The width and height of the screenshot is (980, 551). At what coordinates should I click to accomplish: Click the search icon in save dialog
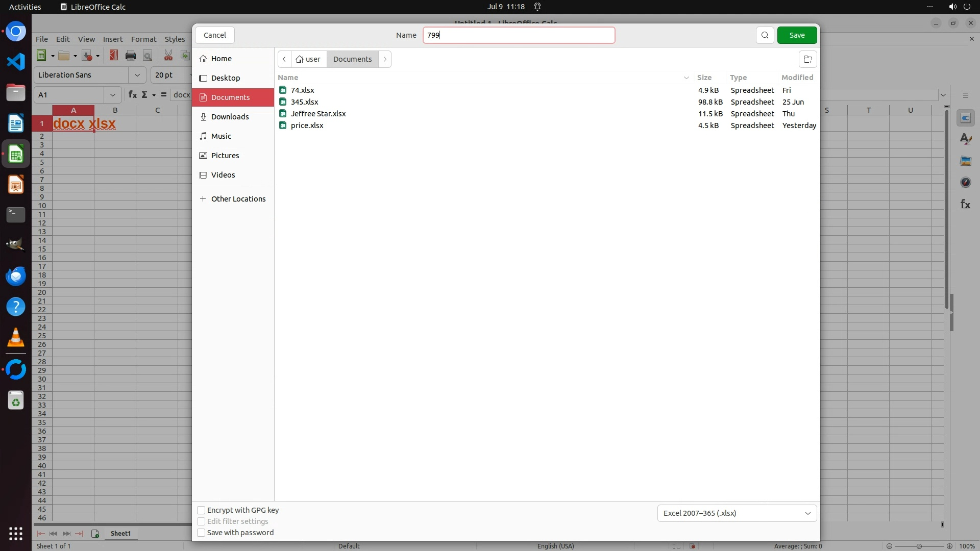[x=765, y=35]
